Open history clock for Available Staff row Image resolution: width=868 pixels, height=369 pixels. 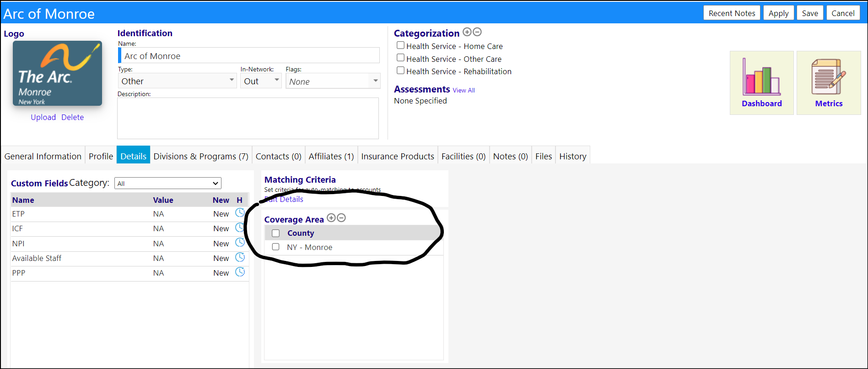pyautogui.click(x=240, y=257)
